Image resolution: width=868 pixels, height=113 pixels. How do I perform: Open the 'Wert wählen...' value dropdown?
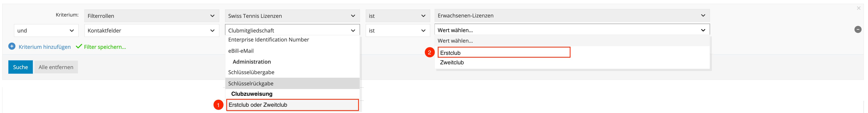571,30
